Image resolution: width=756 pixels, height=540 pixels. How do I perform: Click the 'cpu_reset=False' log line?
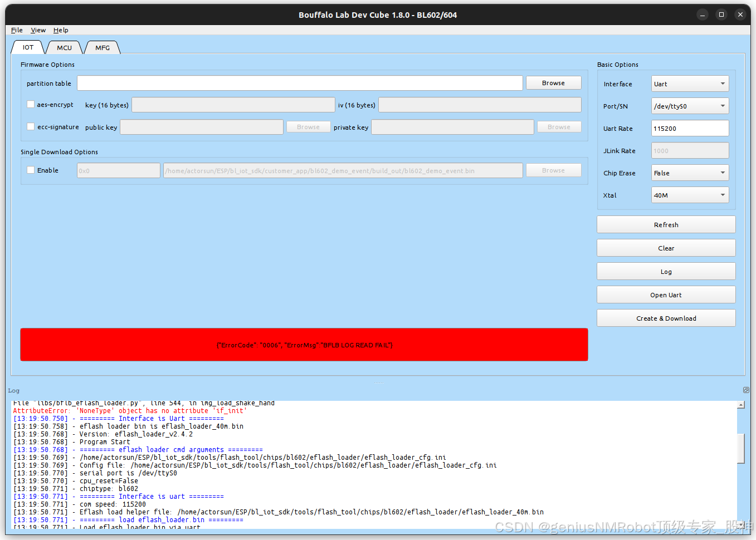(75, 481)
